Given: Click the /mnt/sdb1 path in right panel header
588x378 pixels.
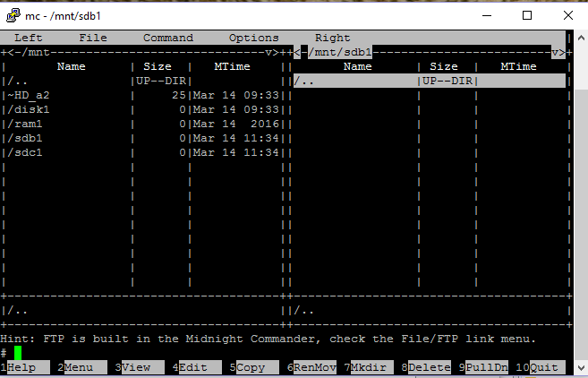Looking at the screenshot, I should 340,52.
